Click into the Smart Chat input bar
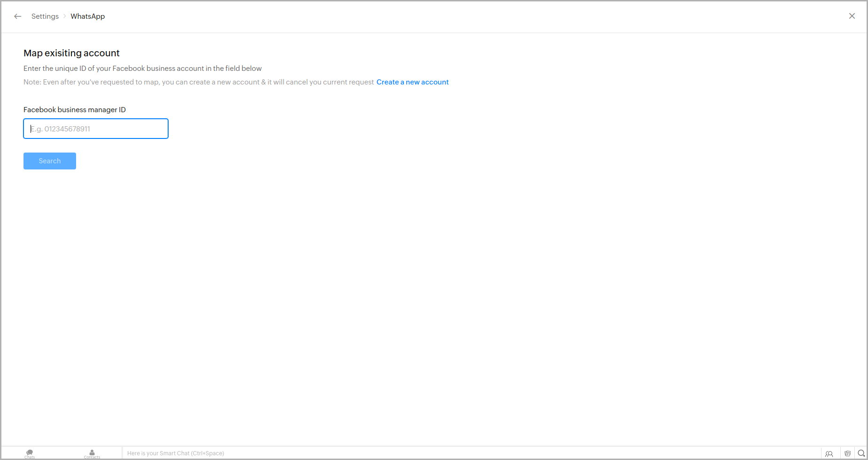This screenshot has height=460, width=868. [471, 453]
